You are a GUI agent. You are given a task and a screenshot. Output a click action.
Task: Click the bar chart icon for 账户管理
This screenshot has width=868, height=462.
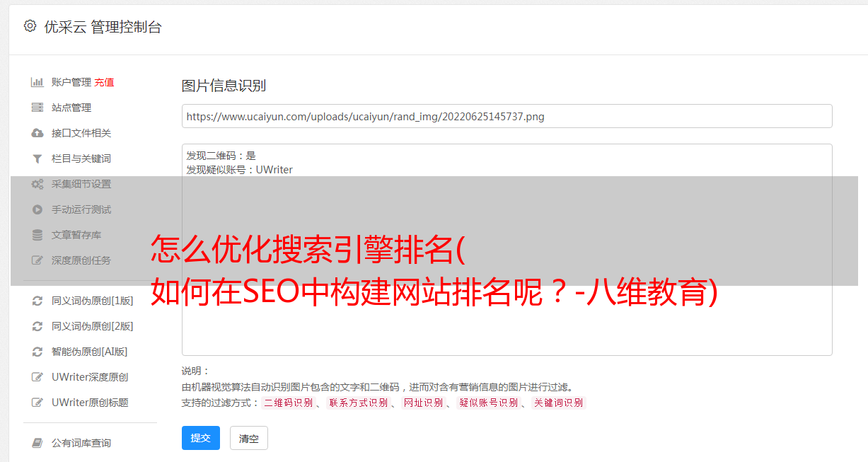(37, 82)
